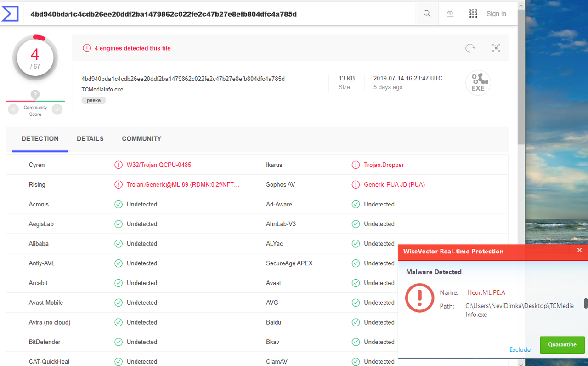The image size is (588, 366).
Task: Click alert icon beside '4 engines detected'
Action: pyautogui.click(x=87, y=48)
